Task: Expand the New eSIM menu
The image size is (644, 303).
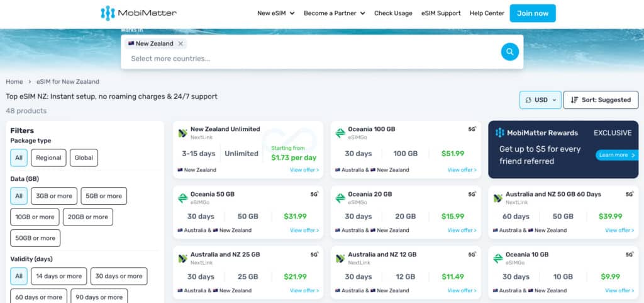Action: (x=276, y=13)
